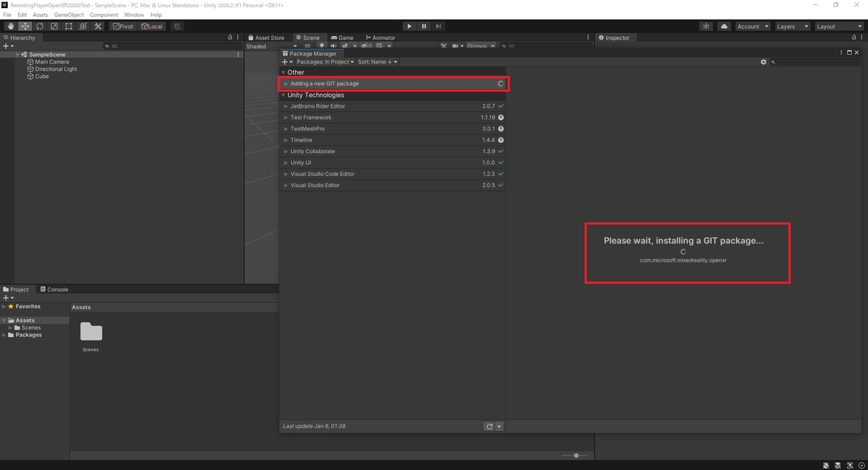This screenshot has height=470, width=868.
Task: Open the Account dropdown
Action: [752, 26]
